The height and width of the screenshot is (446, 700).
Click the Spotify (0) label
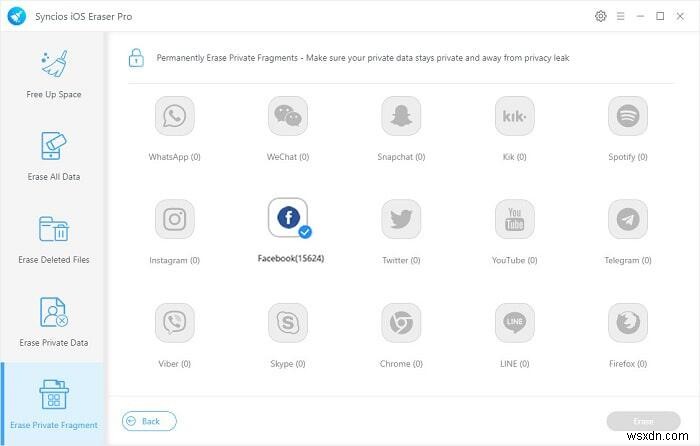(x=628, y=157)
